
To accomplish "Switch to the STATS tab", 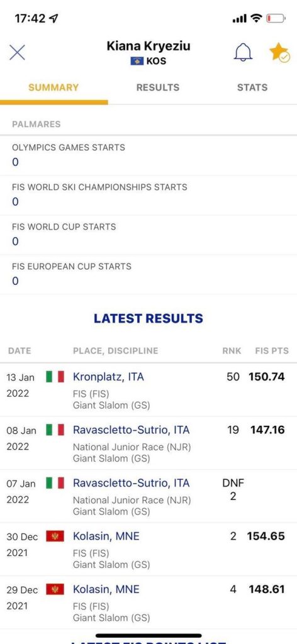I will [x=252, y=87].
